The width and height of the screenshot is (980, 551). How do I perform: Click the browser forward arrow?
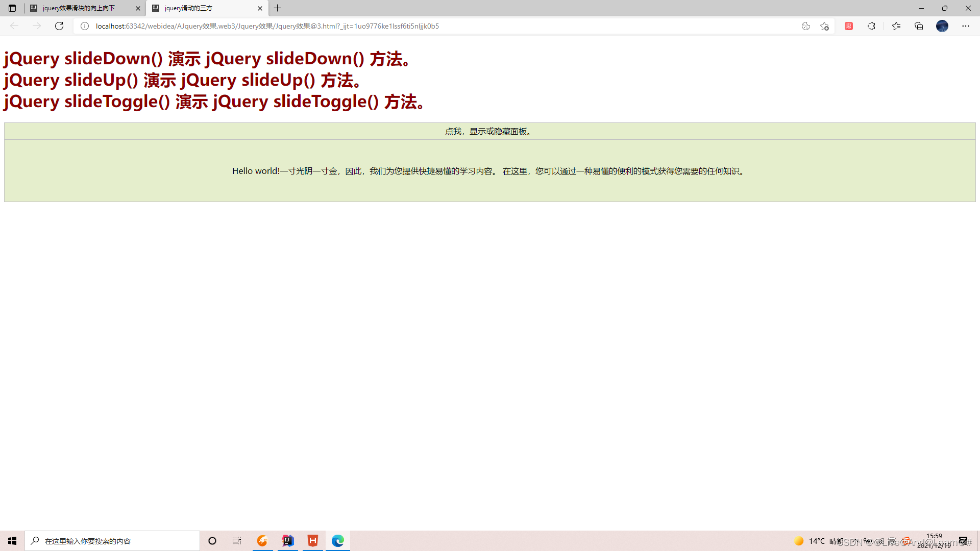tap(37, 26)
